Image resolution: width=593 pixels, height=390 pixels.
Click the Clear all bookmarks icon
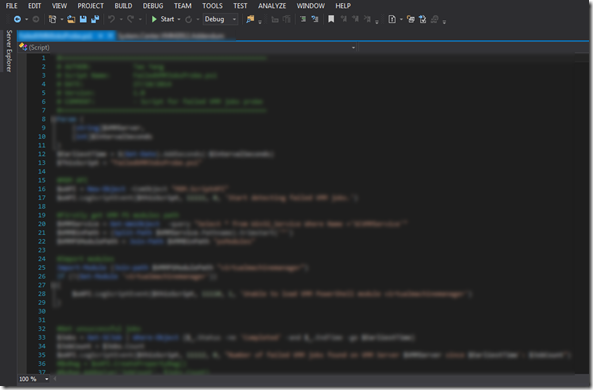click(367, 19)
